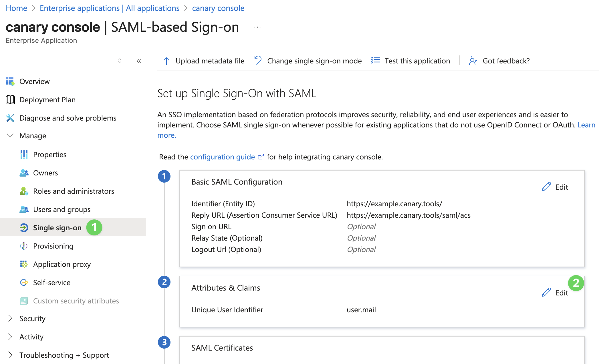The width and height of the screenshot is (599, 364).
Task: Click the Test this application list icon
Action: coord(376,61)
